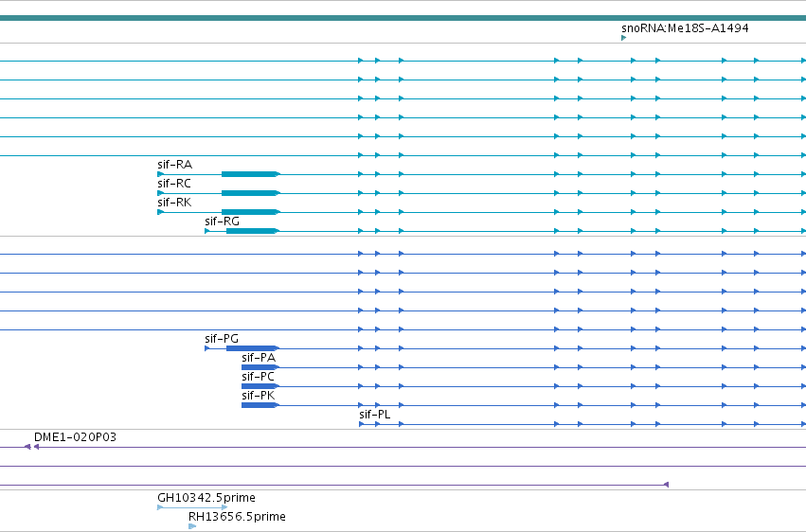Click the arrowhead ending the third purple clone line
Image resolution: width=806 pixels, height=532 pixels.
tap(666, 485)
